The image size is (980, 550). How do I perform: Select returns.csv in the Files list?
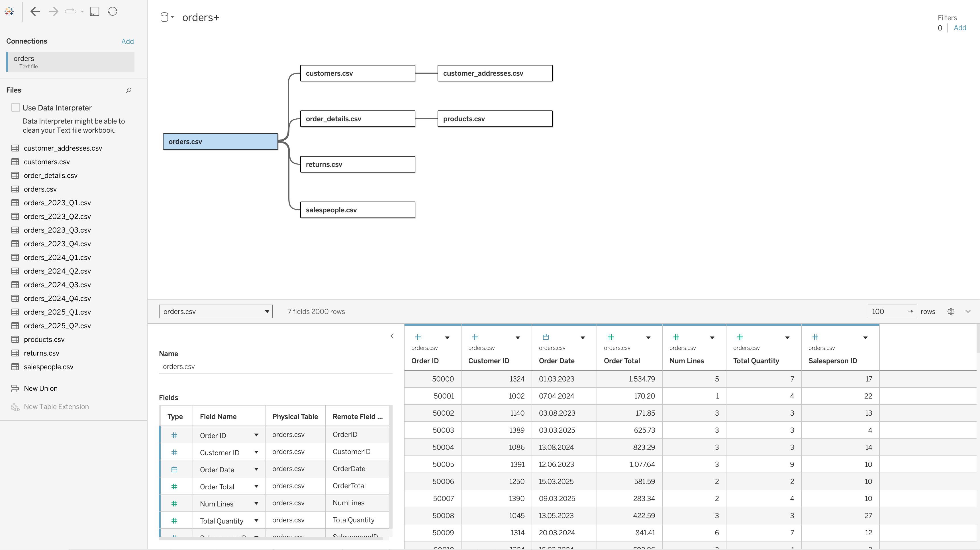click(x=42, y=353)
